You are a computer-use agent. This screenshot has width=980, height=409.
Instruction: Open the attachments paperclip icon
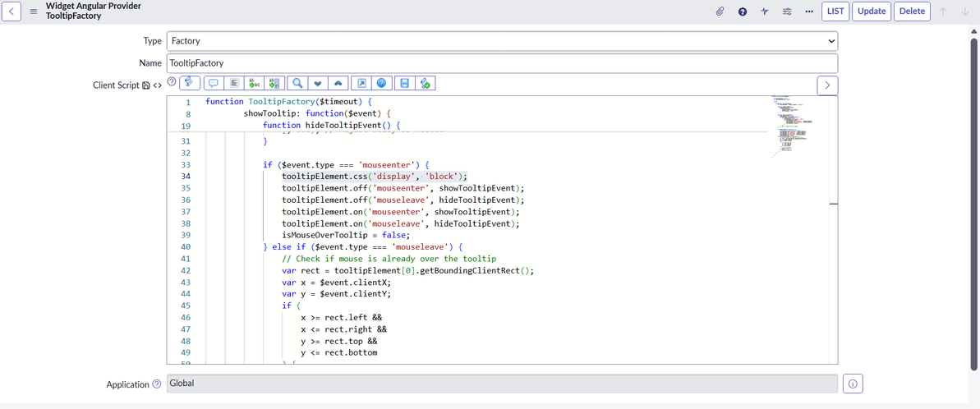(720, 11)
